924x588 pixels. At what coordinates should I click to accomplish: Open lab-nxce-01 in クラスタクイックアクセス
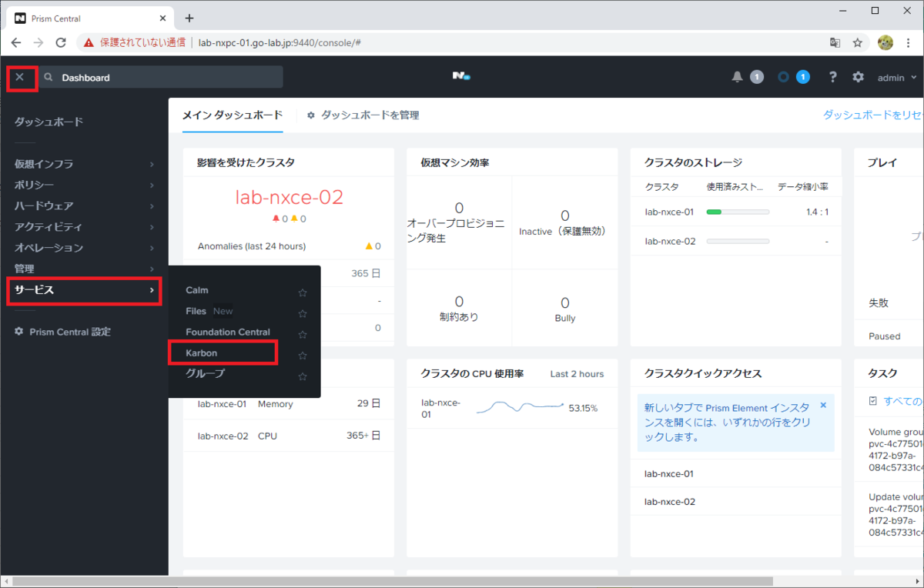point(669,473)
